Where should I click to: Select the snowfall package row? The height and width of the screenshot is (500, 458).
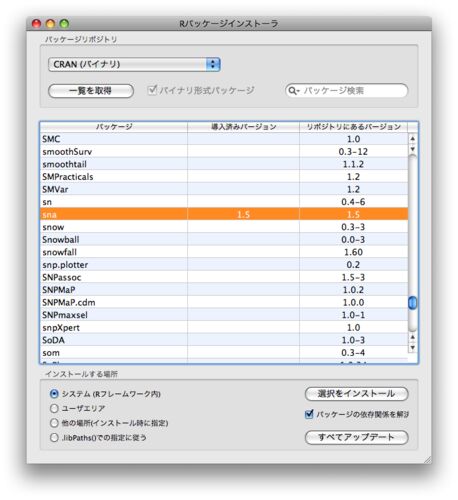point(224,252)
